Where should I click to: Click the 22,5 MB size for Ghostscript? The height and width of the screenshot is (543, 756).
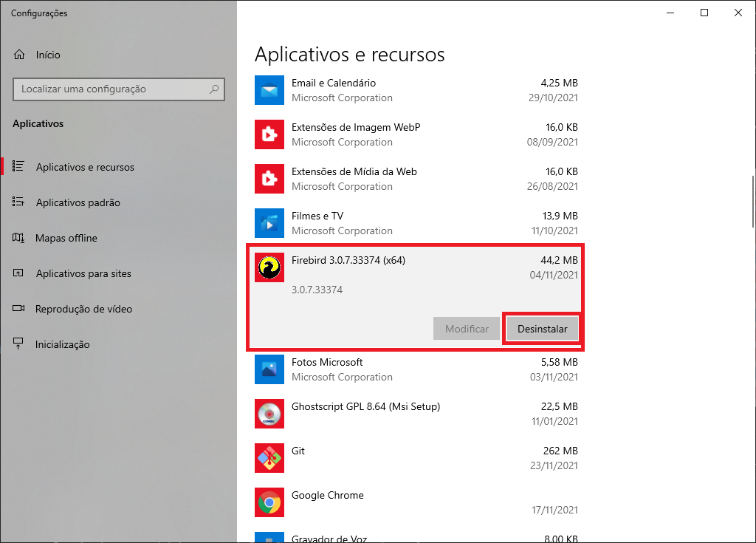[x=560, y=406]
